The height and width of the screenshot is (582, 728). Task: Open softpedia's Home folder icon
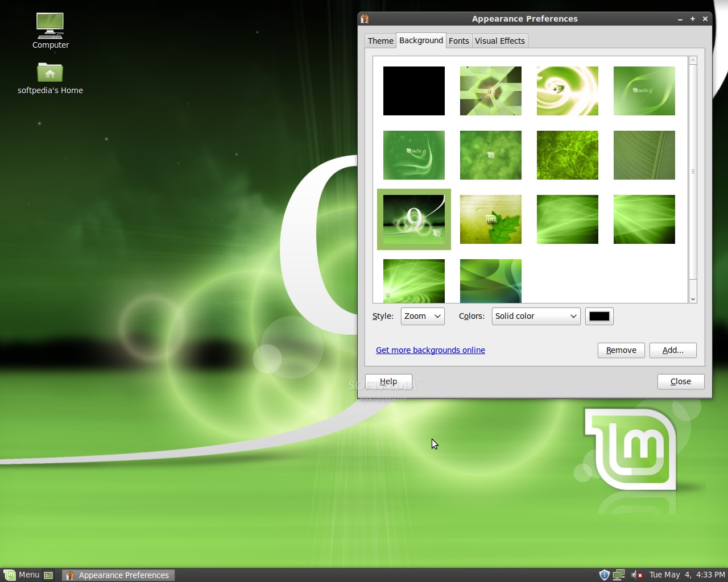[x=50, y=73]
